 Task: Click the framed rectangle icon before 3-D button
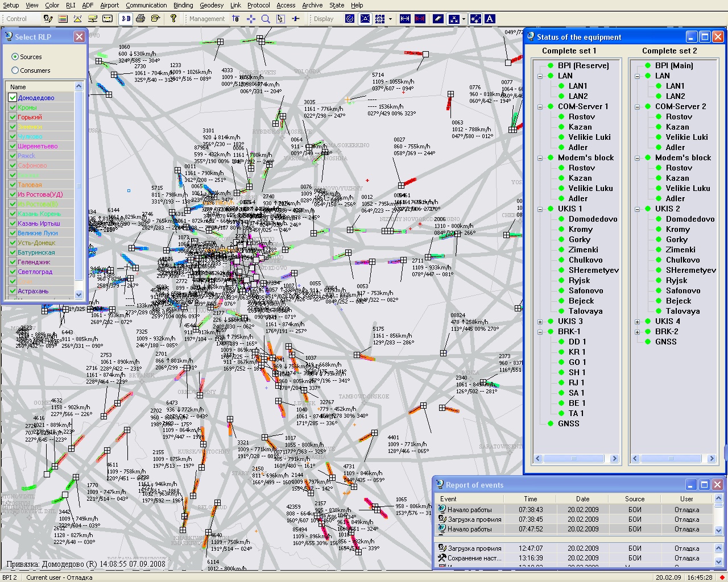[107, 19]
